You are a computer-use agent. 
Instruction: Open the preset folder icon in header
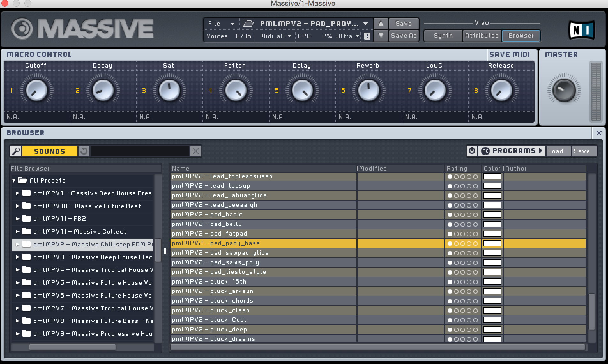(248, 23)
